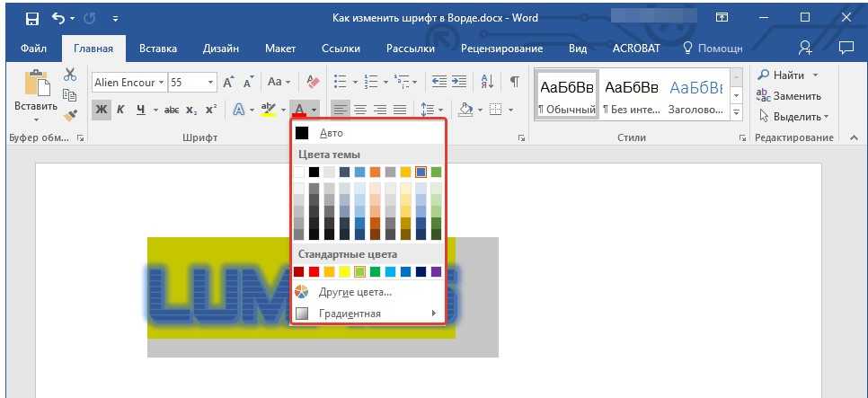Pick the Авто black color swatch
The width and height of the screenshot is (868, 398).
click(303, 133)
